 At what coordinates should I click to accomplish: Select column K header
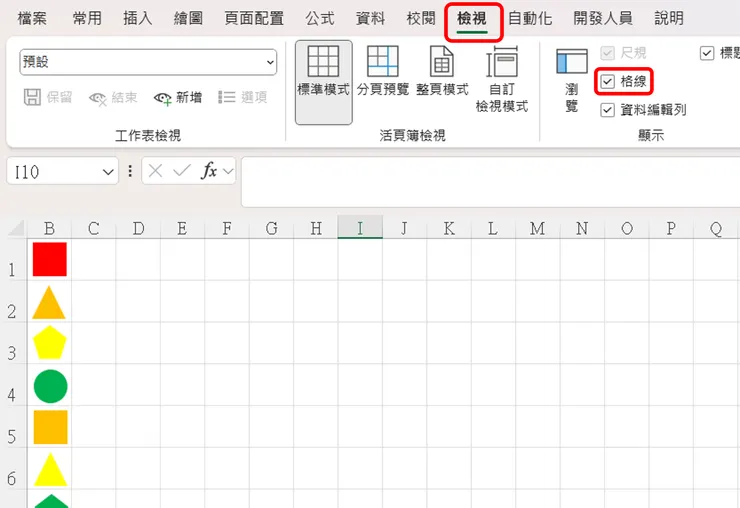click(x=449, y=229)
